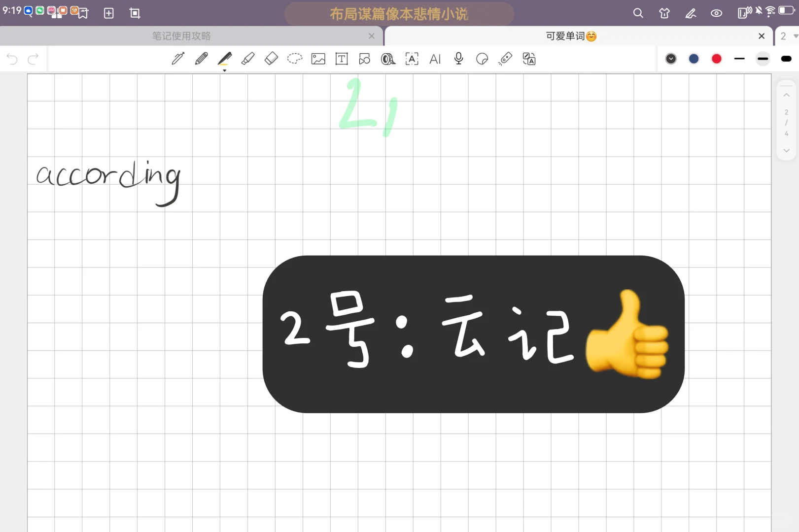Go to the previous page using up chevron
Screen dimensions: 799x532
pyautogui.click(x=786, y=95)
